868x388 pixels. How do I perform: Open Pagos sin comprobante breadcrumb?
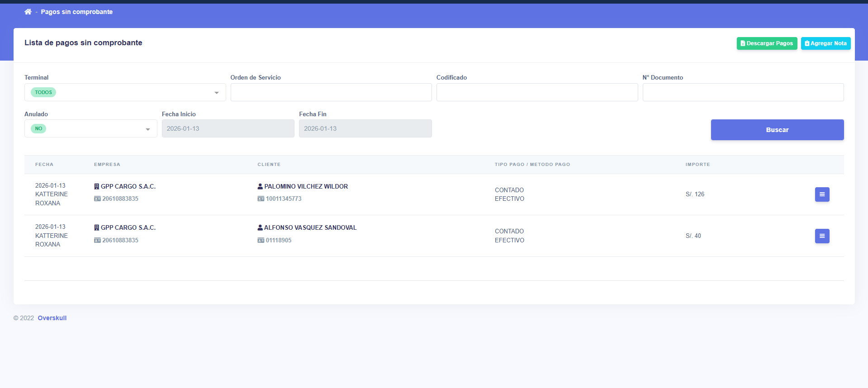click(x=77, y=12)
